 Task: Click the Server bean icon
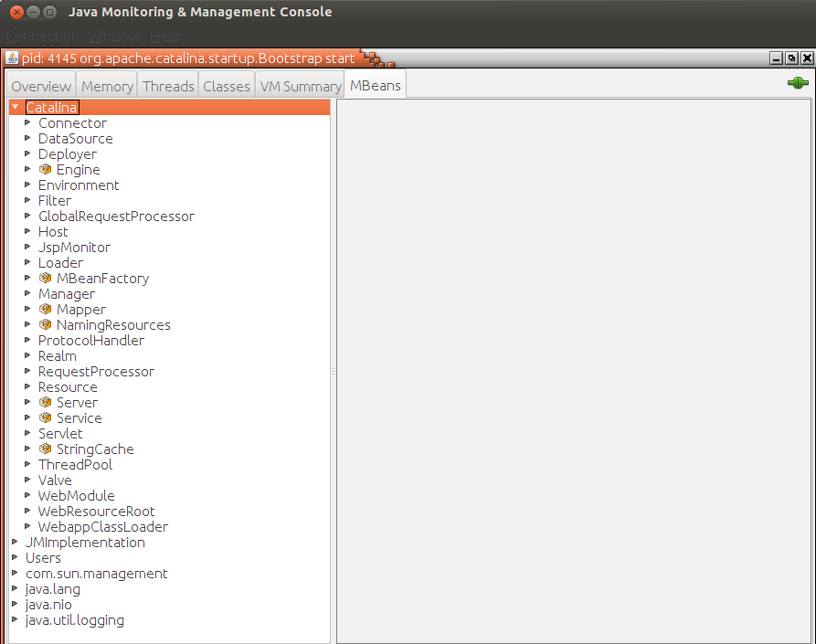click(x=46, y=402)
